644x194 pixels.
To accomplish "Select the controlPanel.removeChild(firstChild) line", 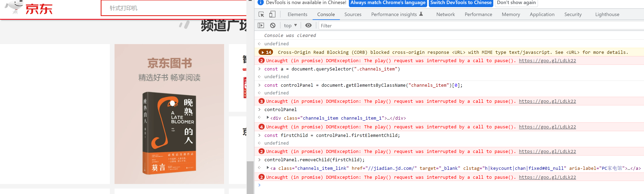I will tap(314, 160).
